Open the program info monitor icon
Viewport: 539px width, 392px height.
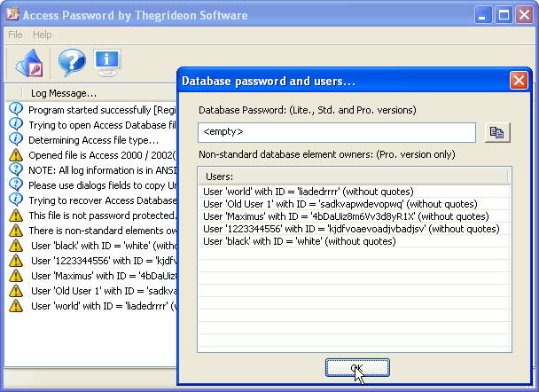coord(107,63)
